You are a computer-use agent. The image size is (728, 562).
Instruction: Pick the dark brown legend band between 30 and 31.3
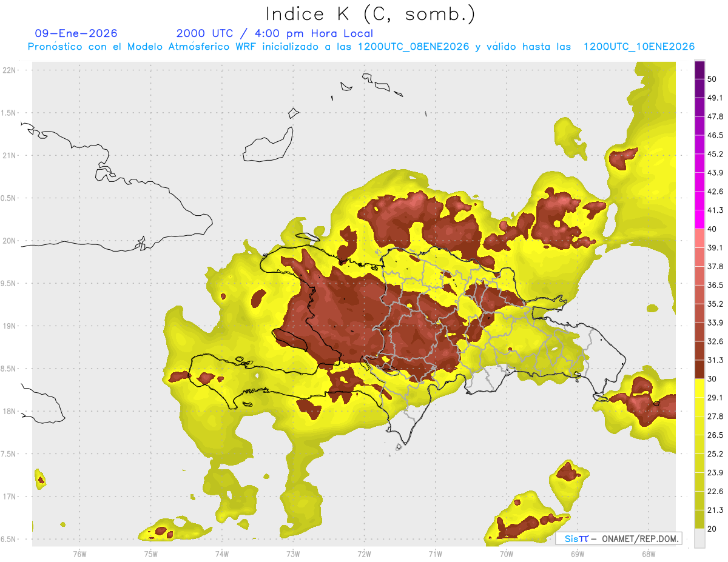699,369
